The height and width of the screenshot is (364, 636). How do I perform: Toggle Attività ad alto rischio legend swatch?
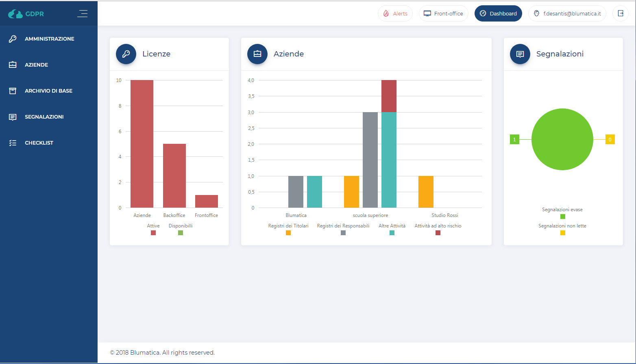point(438,233)
